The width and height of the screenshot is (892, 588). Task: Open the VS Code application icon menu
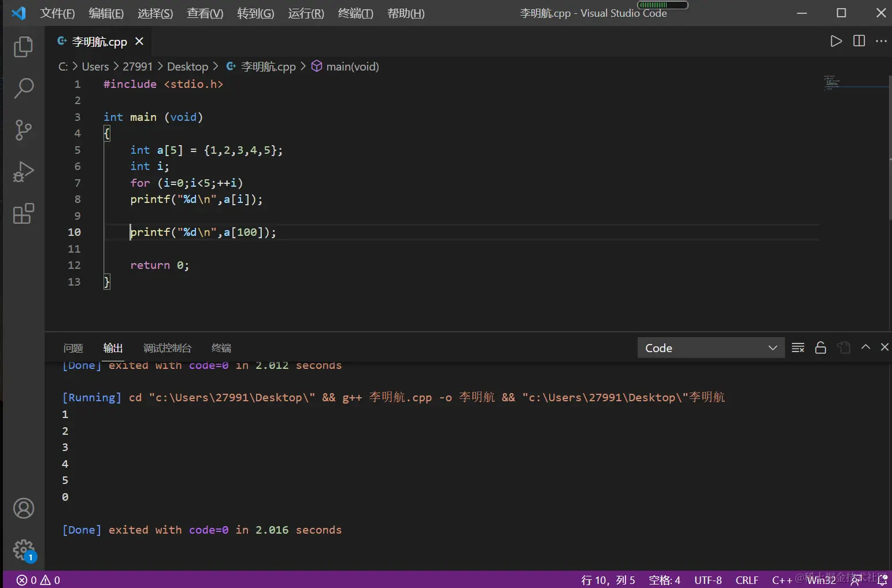[18, 13]
